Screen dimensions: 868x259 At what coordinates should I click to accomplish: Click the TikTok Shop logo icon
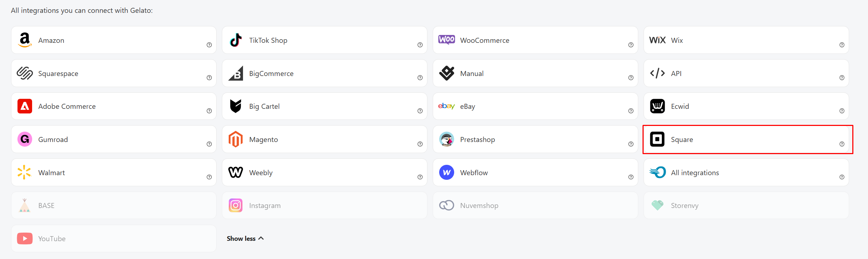235,40
